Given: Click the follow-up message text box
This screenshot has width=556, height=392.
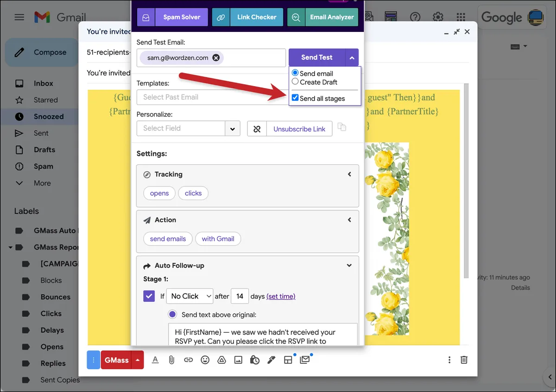Looking at the screenshot, I should (x=263, y=335).
